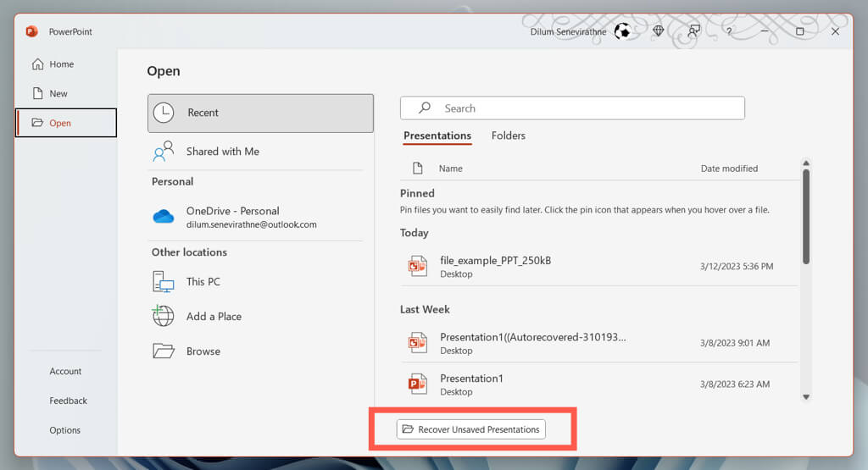
Task: Click the Browse folder icon
Action: click(x=164, y=351)
